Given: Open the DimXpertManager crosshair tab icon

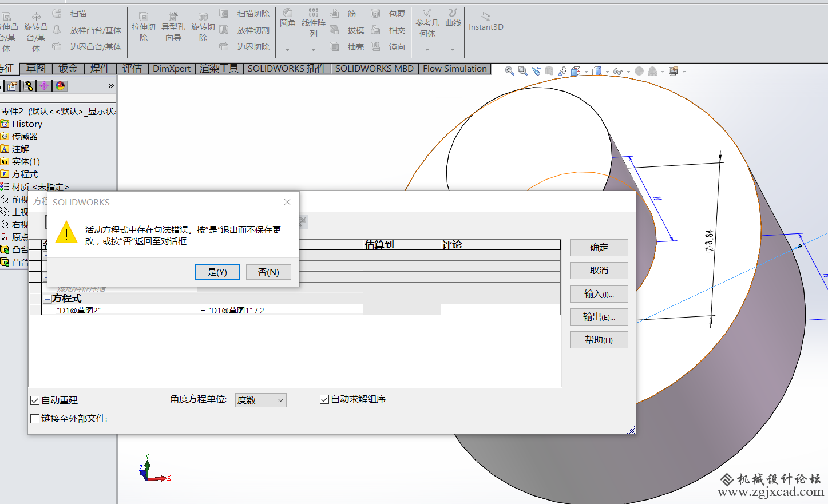Looking at the screenshot, I should pos(44,86).
